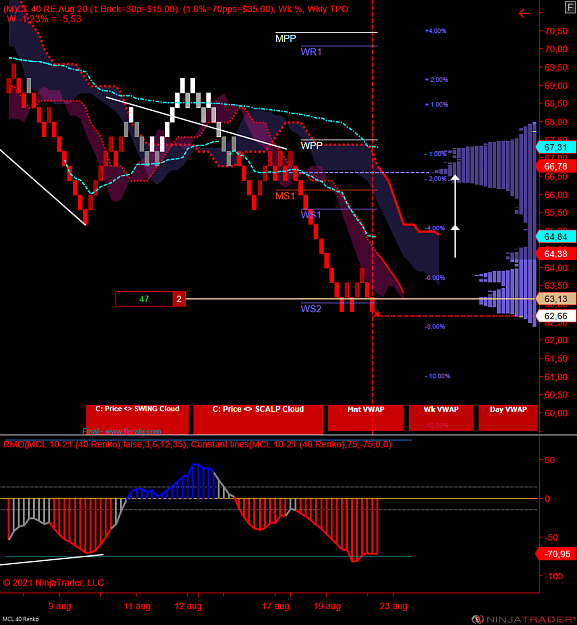This screenshot has width=577, height=625.
Task: Click the 23 aug date label
Action: coord(393,606)
